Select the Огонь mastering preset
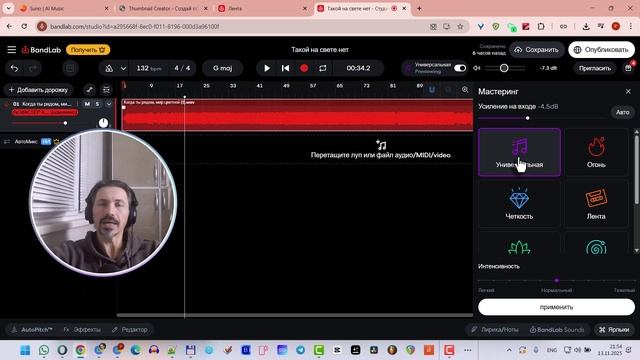Screen dimensions: 640x360 point(596,152)
